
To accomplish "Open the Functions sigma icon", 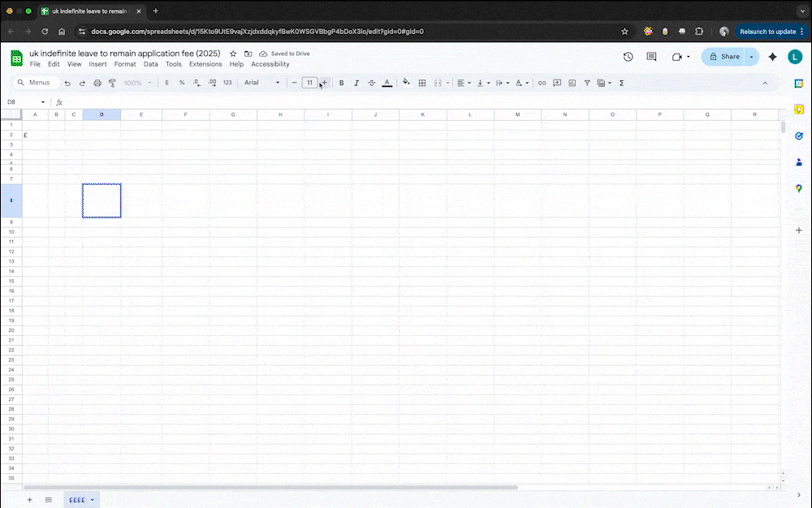I will pos(621,83).
